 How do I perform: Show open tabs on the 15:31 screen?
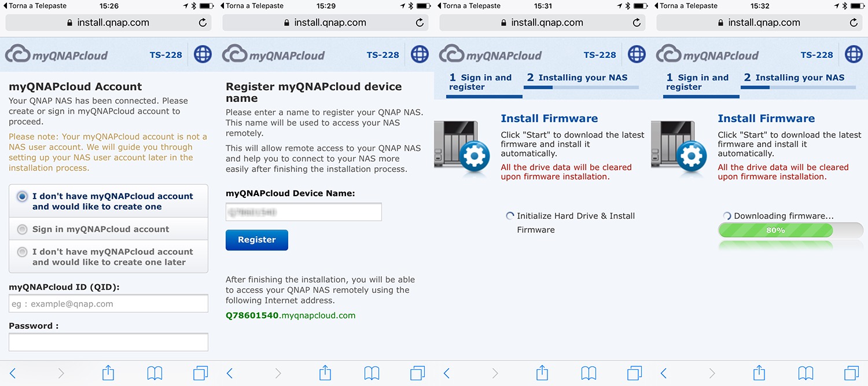pyautogui.click(x=635, y=373)
